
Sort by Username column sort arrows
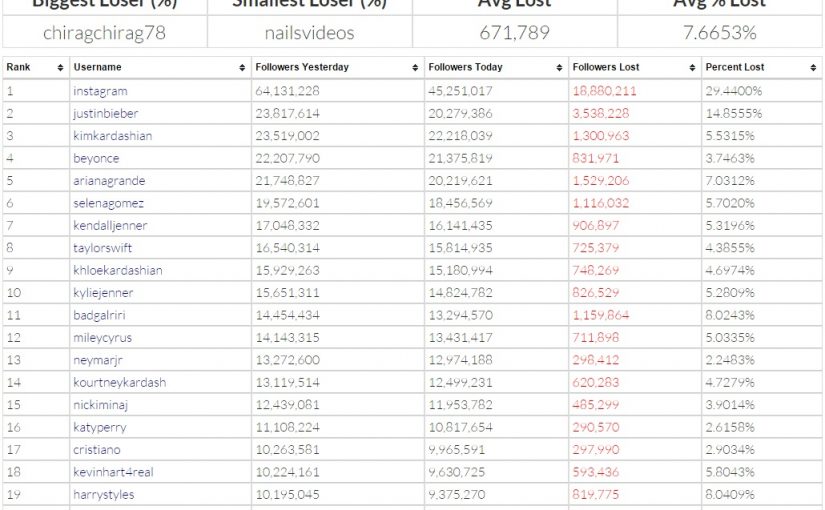pyautogui.click(x=242, y=67)
